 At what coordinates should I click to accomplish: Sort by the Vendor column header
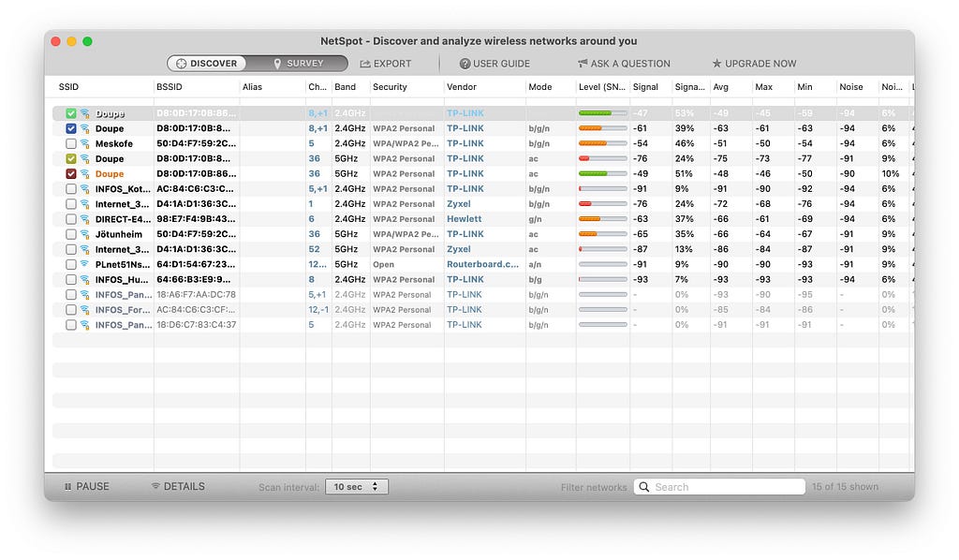[x=461, y=87]
